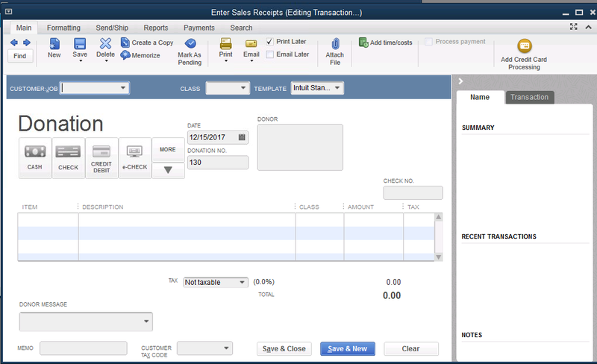Collapse the right side panel arrow
The height and width of the screenshot is (364, 597).
[x=460, y=81]
